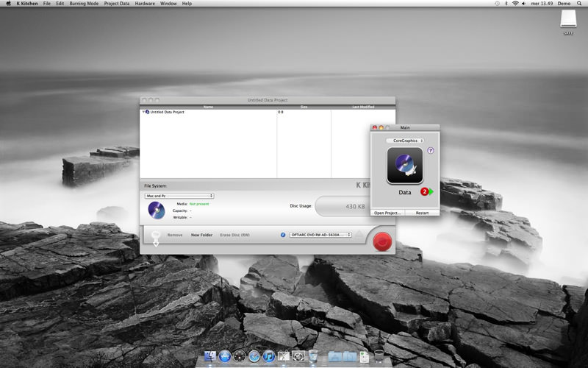The image size is (588, 368).
Task: Click the blue drive info icon
Action: pos(283,235)
